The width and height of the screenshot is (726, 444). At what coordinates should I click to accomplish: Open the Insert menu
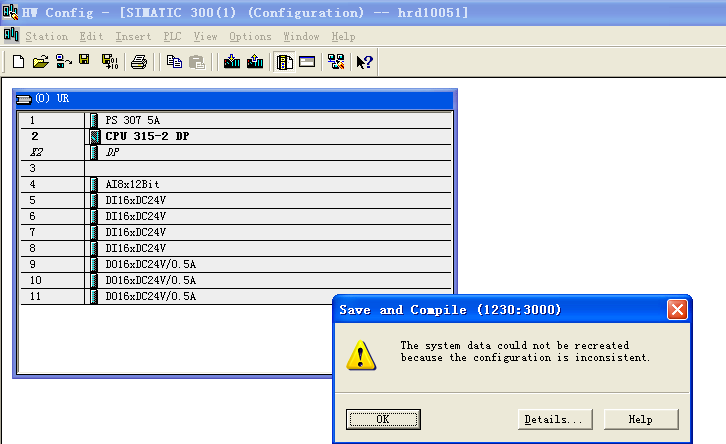(x=133, y=37)
